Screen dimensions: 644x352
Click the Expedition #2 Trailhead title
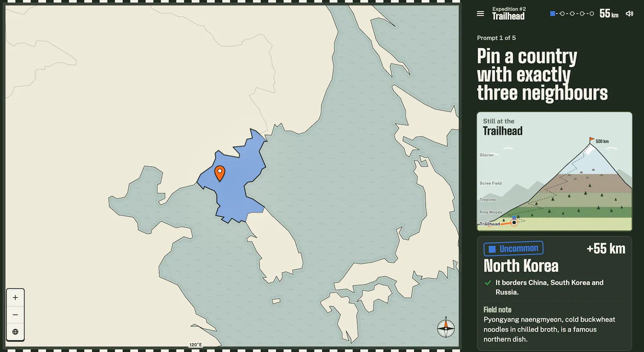[x=509, y=14]
